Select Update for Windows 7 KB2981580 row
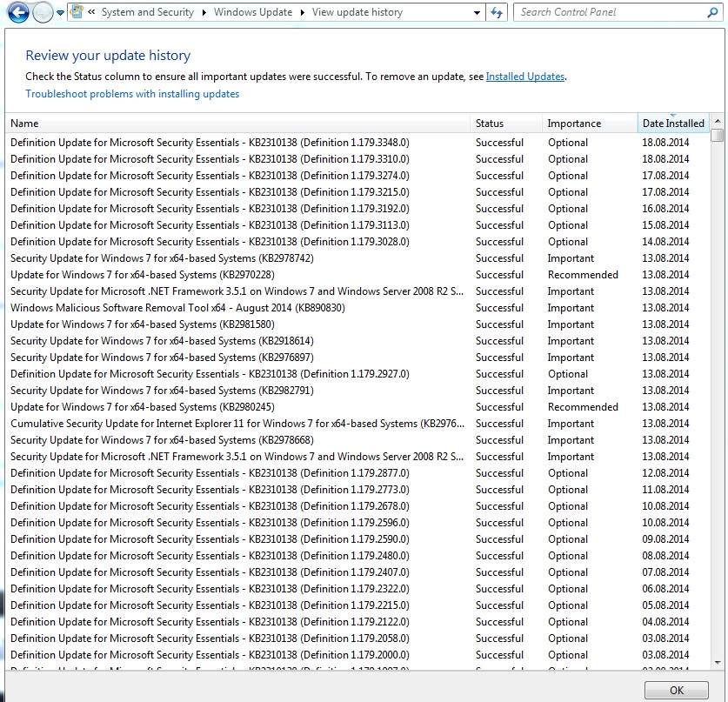This screenshot has height=702, width=728. click(357, 324)
